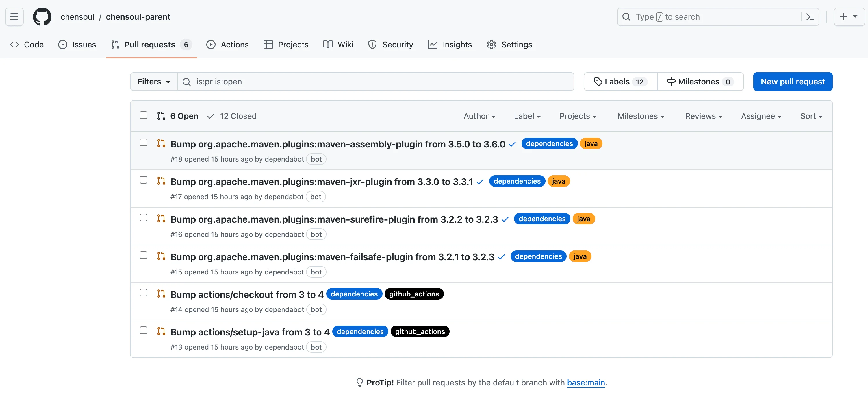868x395 pixels.
Task: Expand the Milestones filter dropdown
Action: [x=641, y=116]
